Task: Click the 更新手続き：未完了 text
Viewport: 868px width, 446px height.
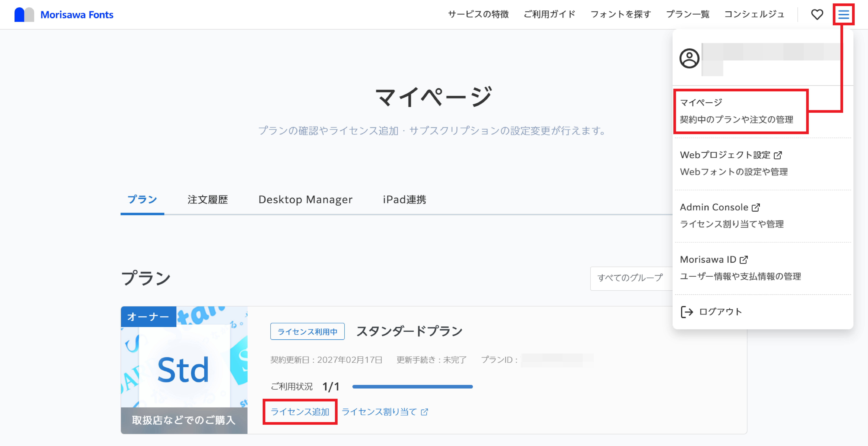Action: (x=431, y=360)
